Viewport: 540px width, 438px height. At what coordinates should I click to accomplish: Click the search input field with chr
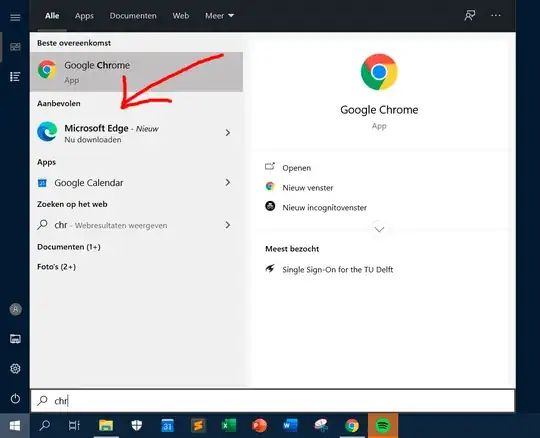273,400
